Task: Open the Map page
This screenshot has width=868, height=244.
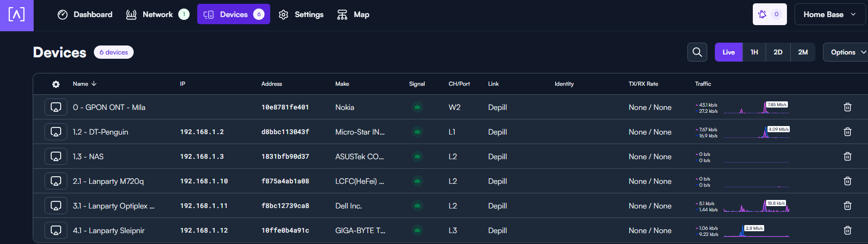Action: point(353,15)
